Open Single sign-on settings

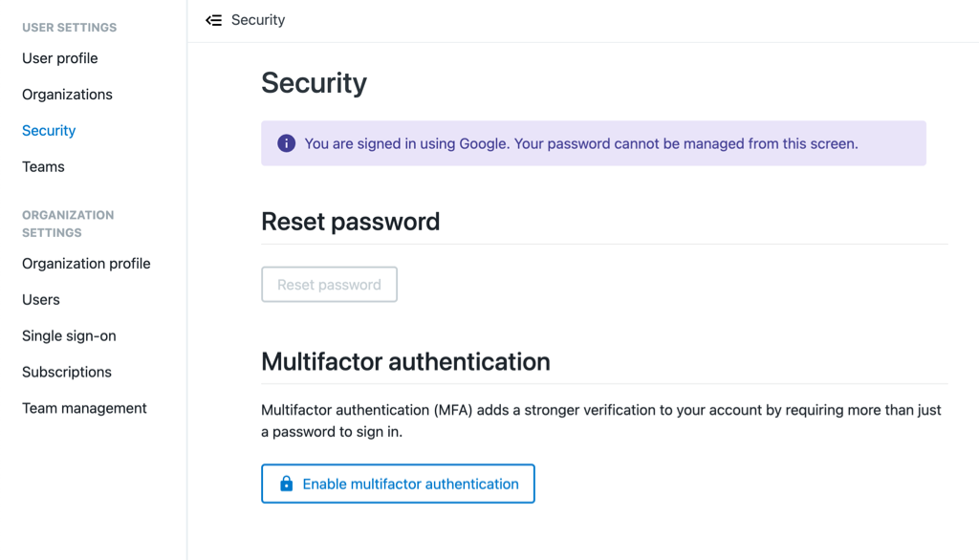point(69,335)
